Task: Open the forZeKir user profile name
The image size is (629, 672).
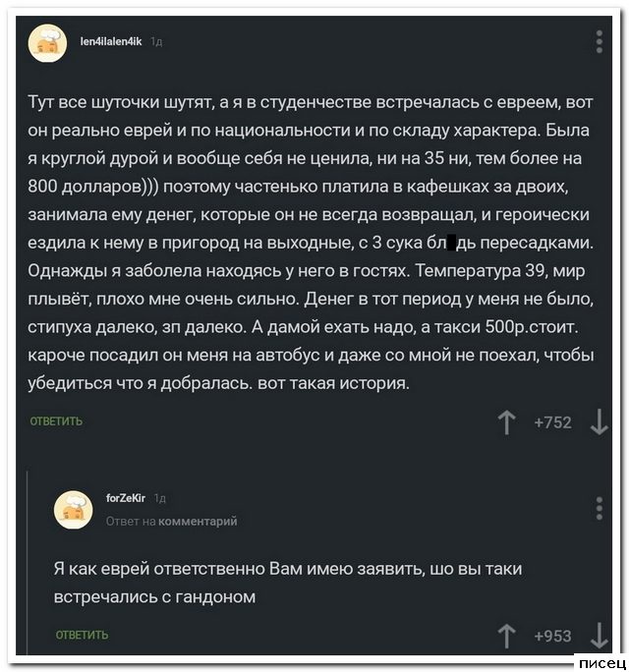Action: coord(128,498)
